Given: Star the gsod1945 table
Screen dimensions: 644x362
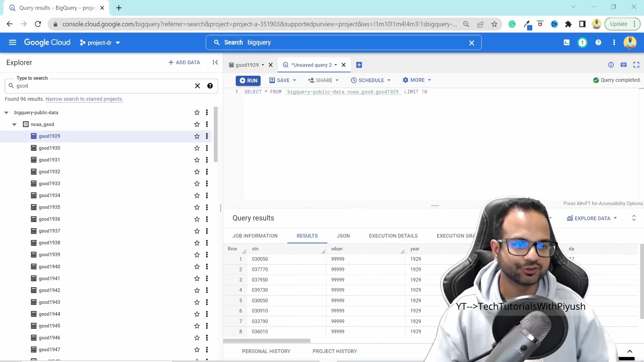Looking at the screenshot, I should coord(197,326).
